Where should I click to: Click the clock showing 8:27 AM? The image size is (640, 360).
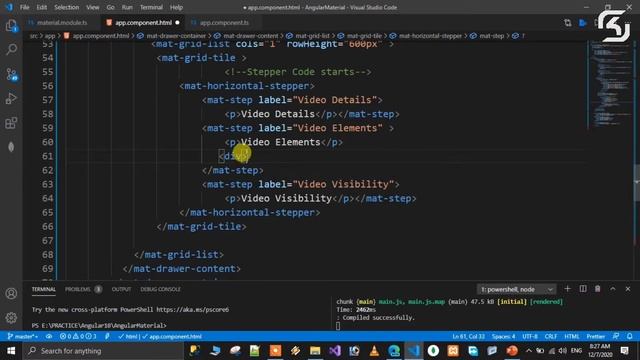coord(600,351)
